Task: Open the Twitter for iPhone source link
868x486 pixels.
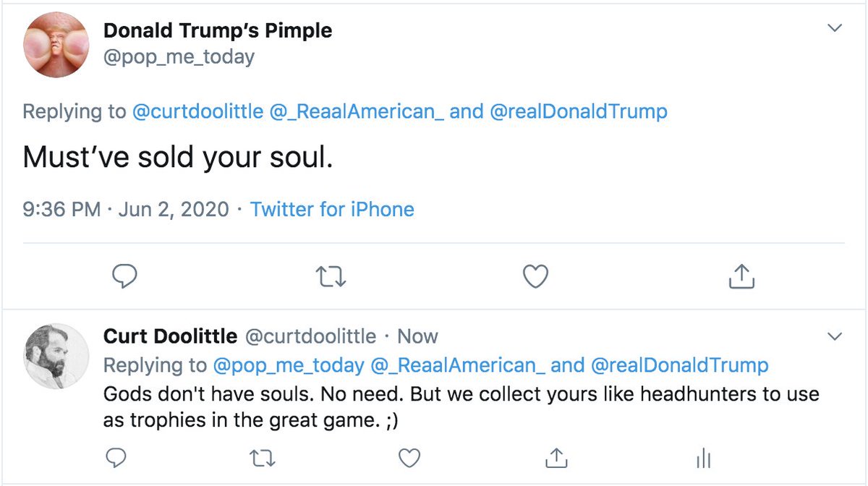Action: [x=332, y=210]
